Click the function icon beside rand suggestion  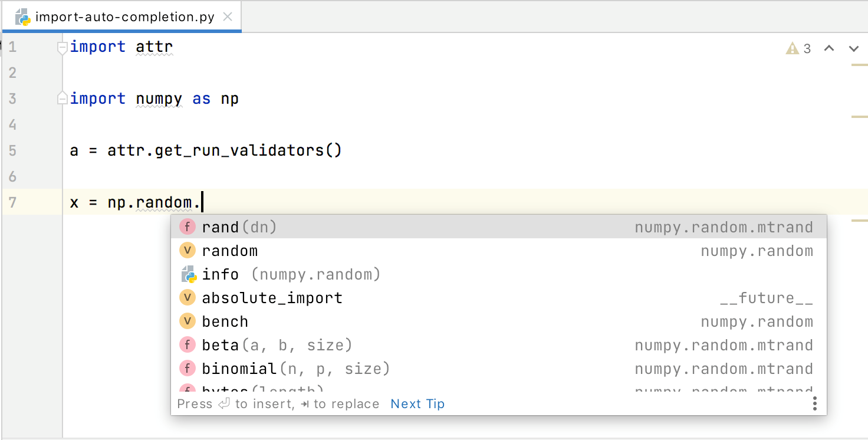[x=188, y=226]
